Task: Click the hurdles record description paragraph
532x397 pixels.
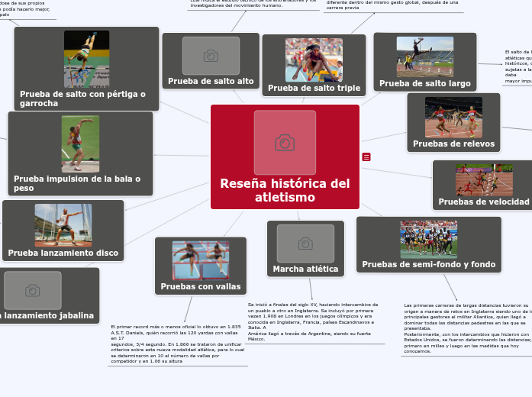Action: [x=177, y=344]
